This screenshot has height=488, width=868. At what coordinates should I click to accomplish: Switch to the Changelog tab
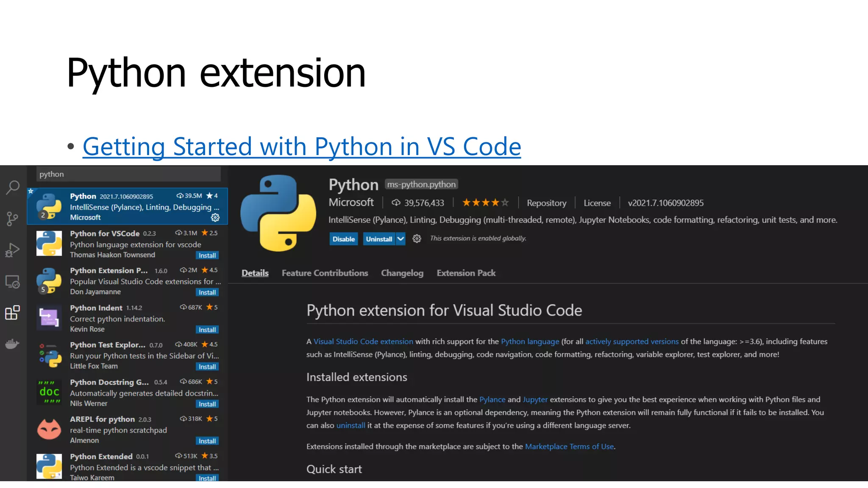click(402, 273)
